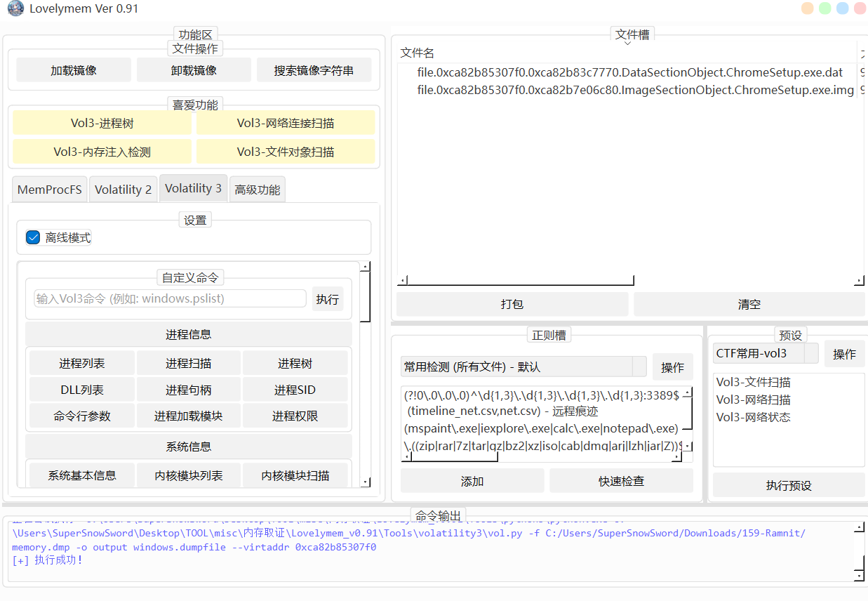Click scroll-up arrow of 命令输出 panel
The width and height of the screenshot is (868, 601).
pos(860,527)
